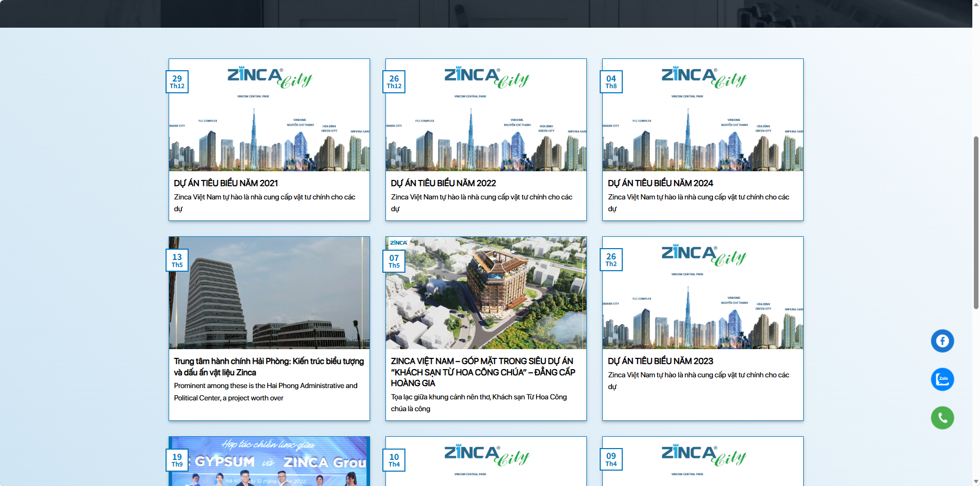980x486 pixels.
Task: Click the Zinca City thumbnail dated 10 Th4
Action: coord(486,461)
